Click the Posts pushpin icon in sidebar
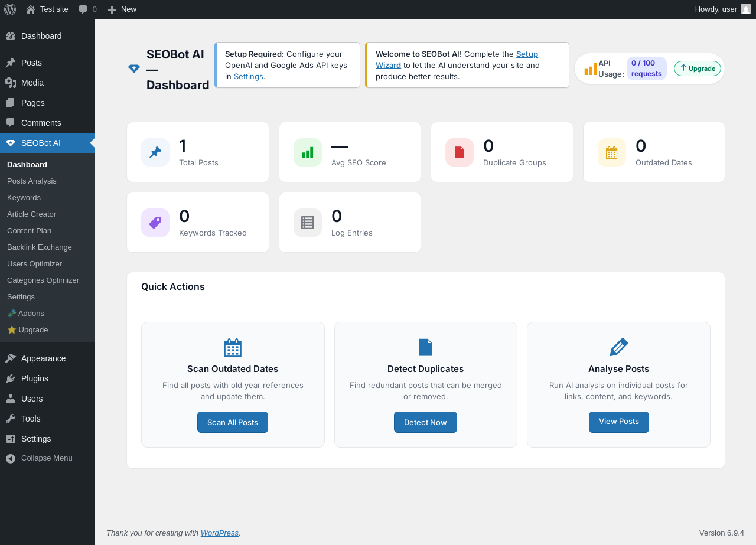 click(11, 63)
